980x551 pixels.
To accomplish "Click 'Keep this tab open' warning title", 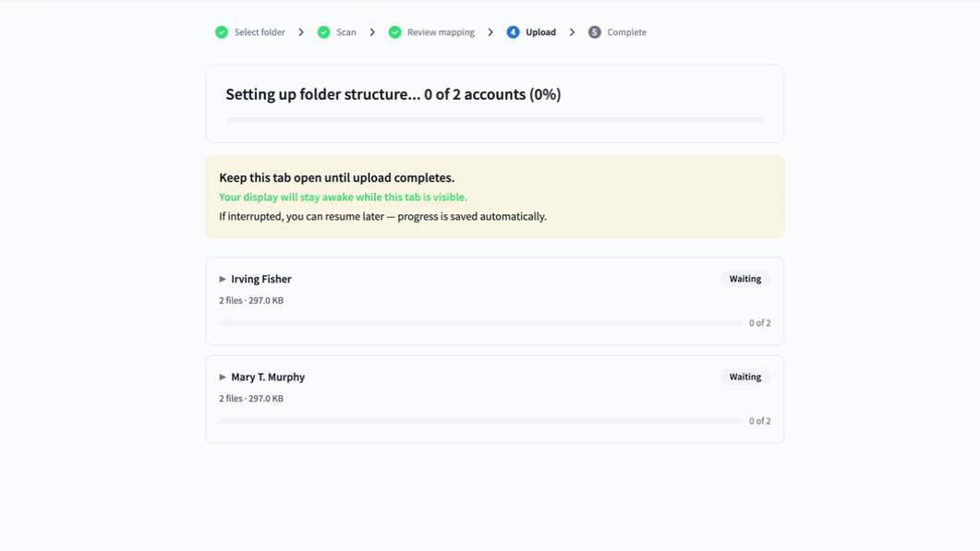I will tap(337, 178).
